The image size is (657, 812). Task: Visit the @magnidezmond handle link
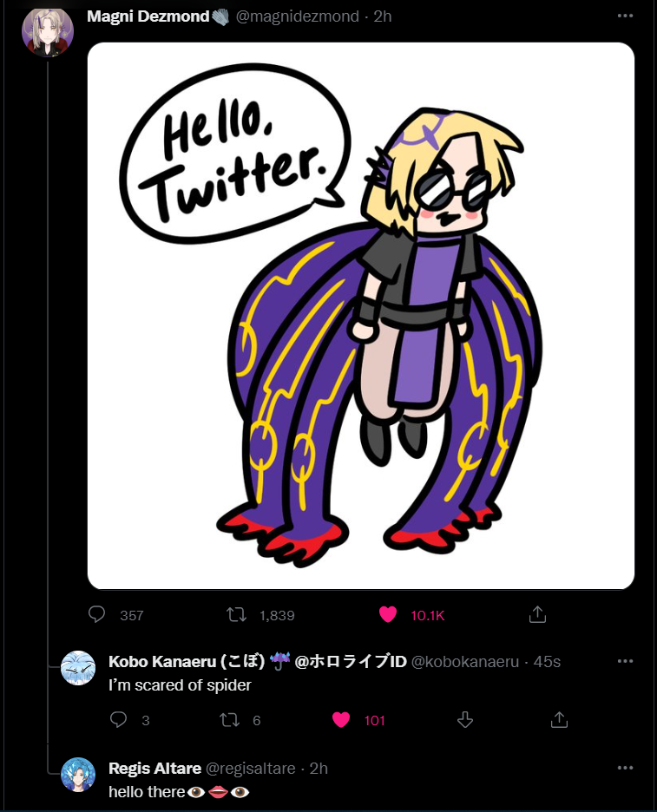click(298, 16)
